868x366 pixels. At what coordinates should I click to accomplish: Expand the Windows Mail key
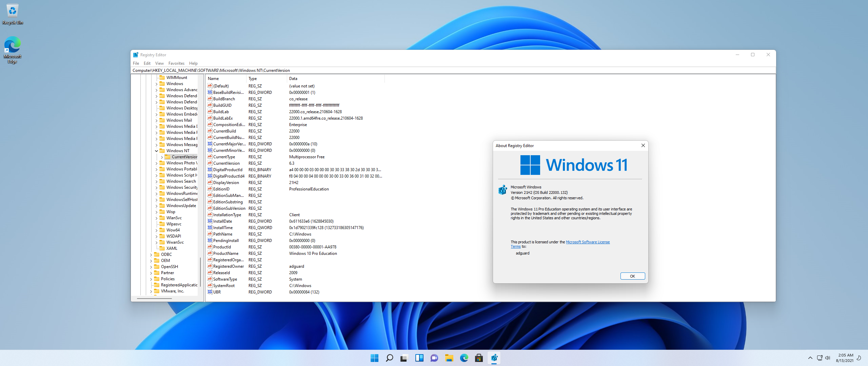pos(156,120)
